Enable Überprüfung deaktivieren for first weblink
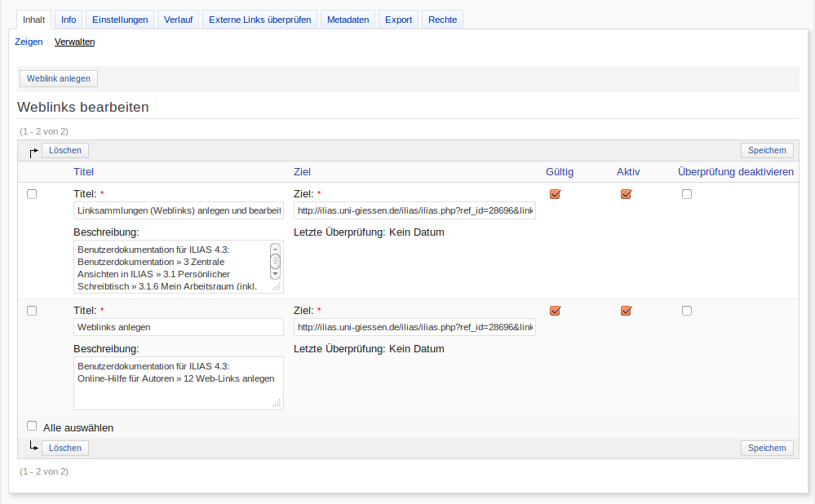 tap(687, 194)
